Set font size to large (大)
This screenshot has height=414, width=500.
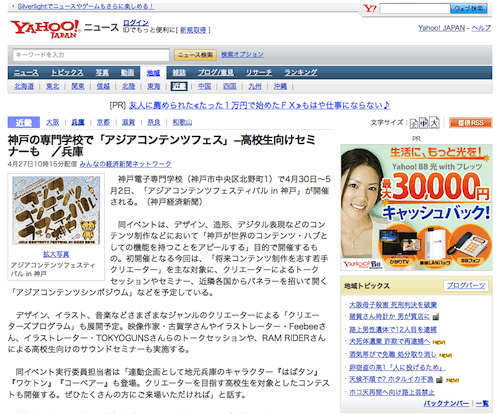point(434,122)
